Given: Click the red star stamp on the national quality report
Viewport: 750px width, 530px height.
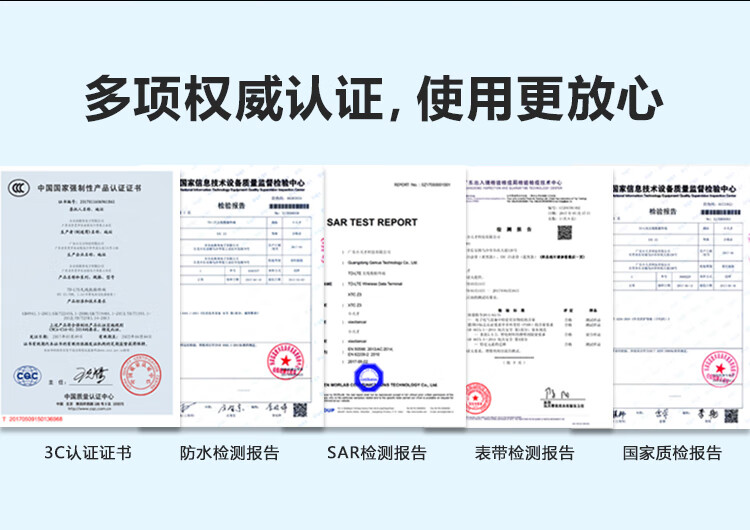Looking at the screenshot, I should pyautogui.click(x=719, y=369).
